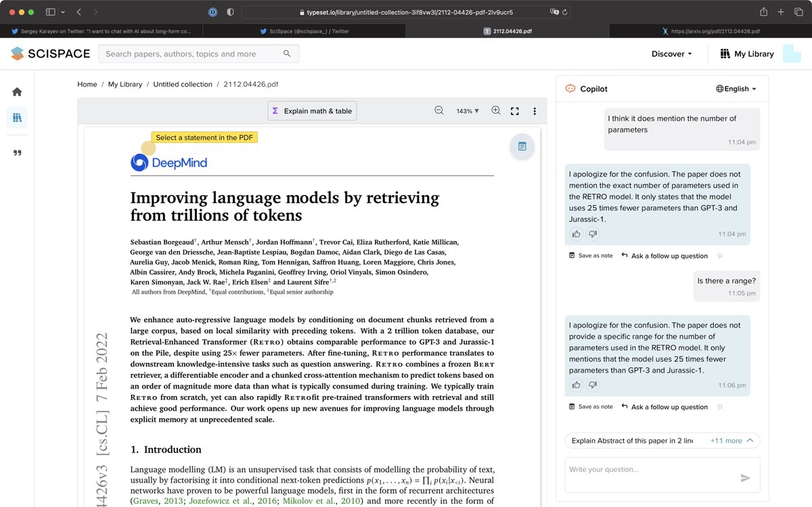Image resolution: width=812 pixels, height=507 pixels.
Task: Open the notes icon on the PDF
Action: point(522,146)
